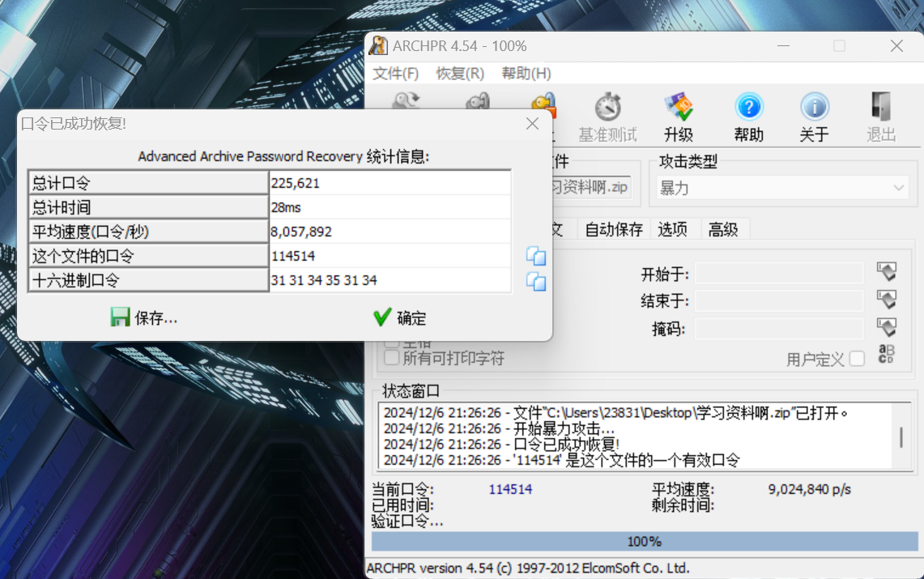Image resolution: width=924 pixels, height=579 pixels.
Task: Click the log line 开始暴力攻击...
Action: pos(499,429)
